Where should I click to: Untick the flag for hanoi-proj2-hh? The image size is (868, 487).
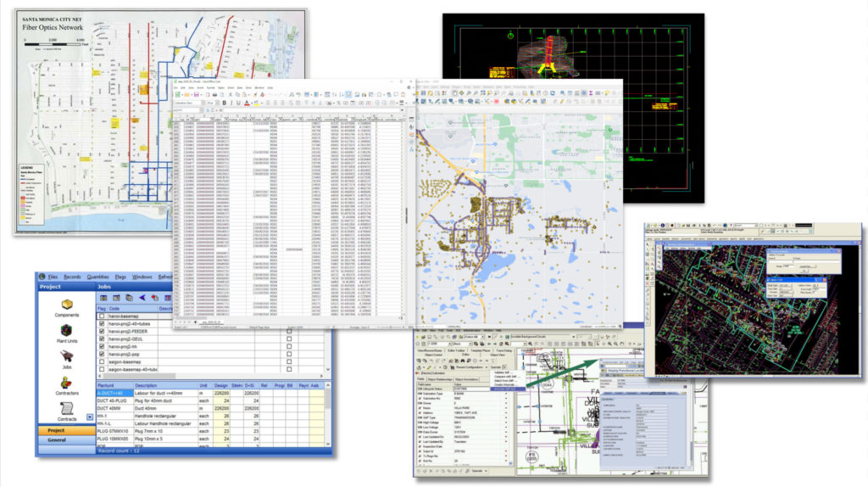pyautogui.click(x=102, y=346)
